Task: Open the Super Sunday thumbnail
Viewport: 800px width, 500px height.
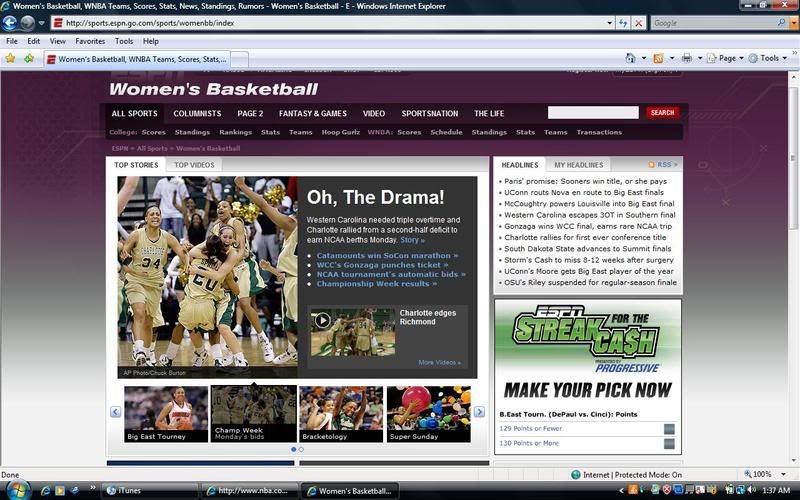Action: coord(429,414)
